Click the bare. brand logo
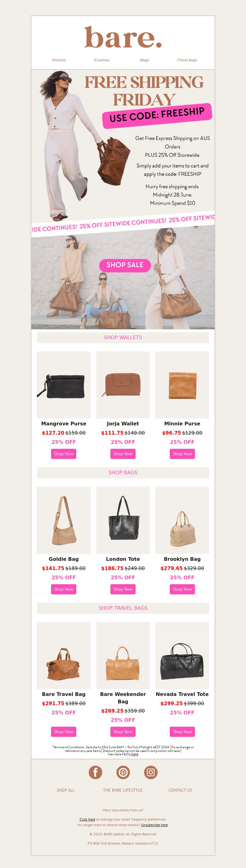246x868 pixels. click(x=123, y=37)
